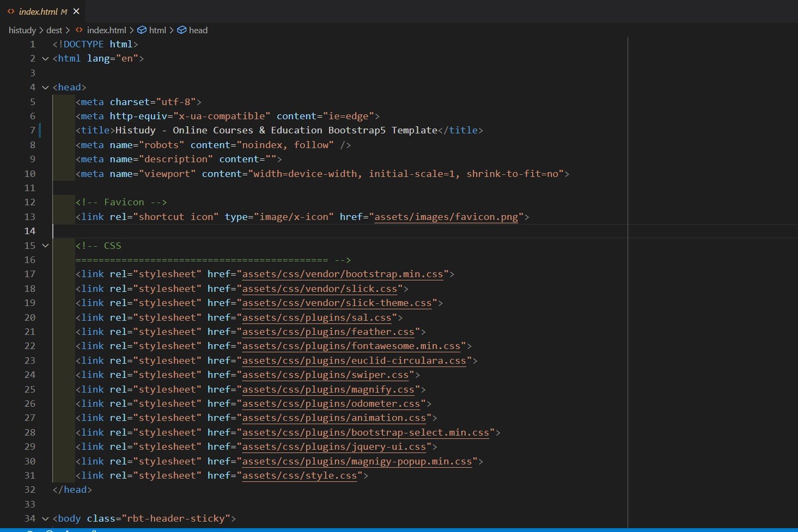This screenshot has height=532, width=798.
Task: Switch to the index.html tab
Action: (38, 11)
